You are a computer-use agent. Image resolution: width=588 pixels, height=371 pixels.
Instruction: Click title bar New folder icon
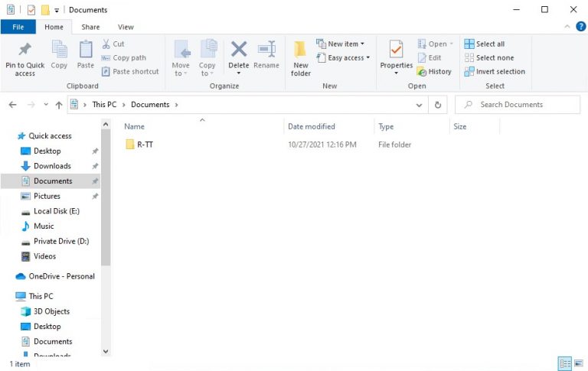pos(45,10)
